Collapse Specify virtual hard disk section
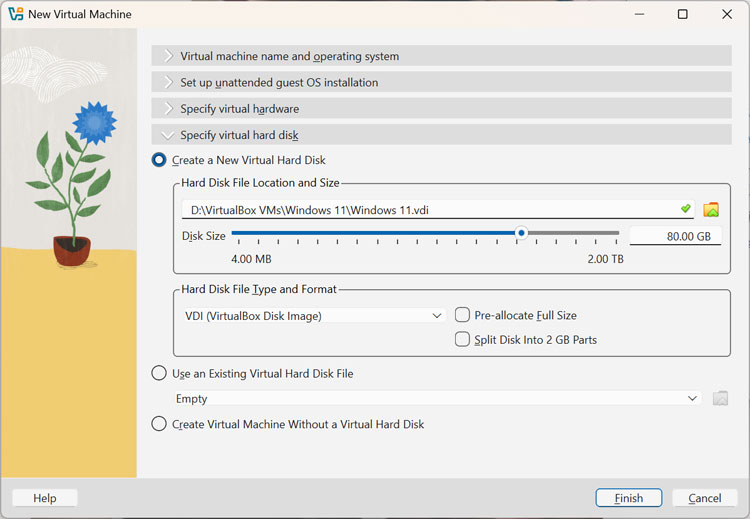The width and height of the screenshot is (750, 519). (441, 135)
